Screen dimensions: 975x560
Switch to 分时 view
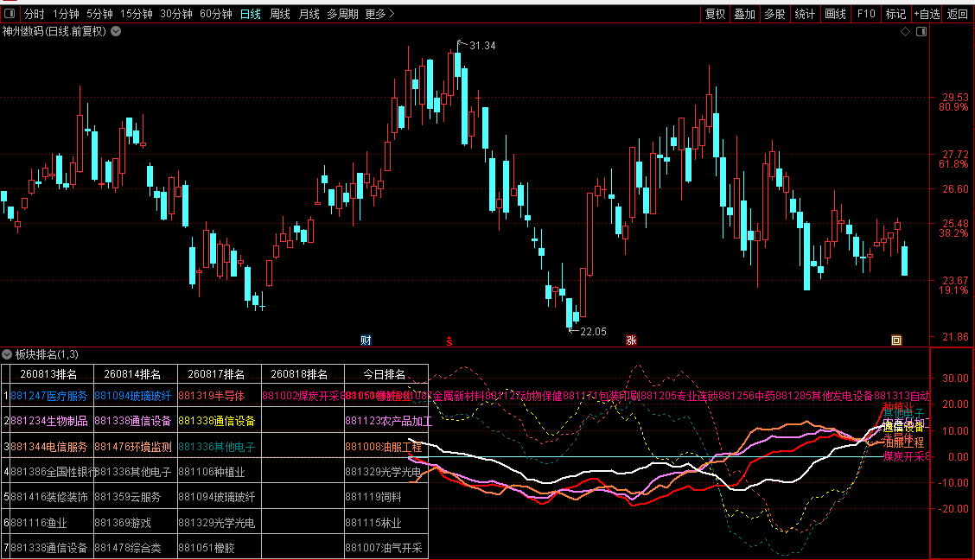coord(35,14)
